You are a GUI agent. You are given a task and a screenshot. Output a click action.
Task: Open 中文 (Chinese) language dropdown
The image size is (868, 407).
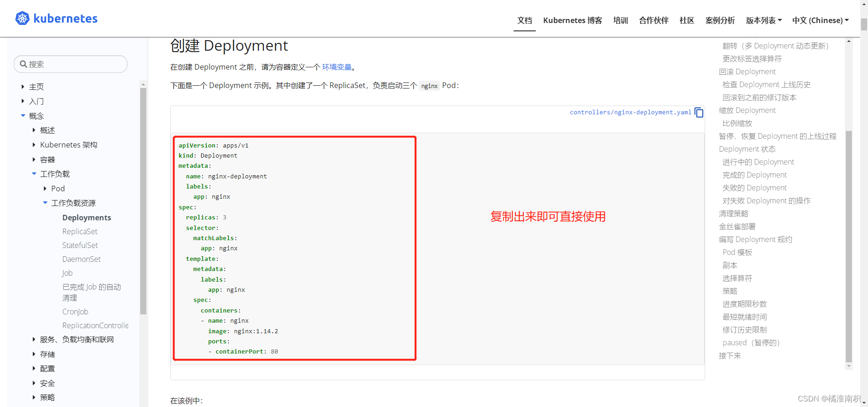click(x=820, y=20)
